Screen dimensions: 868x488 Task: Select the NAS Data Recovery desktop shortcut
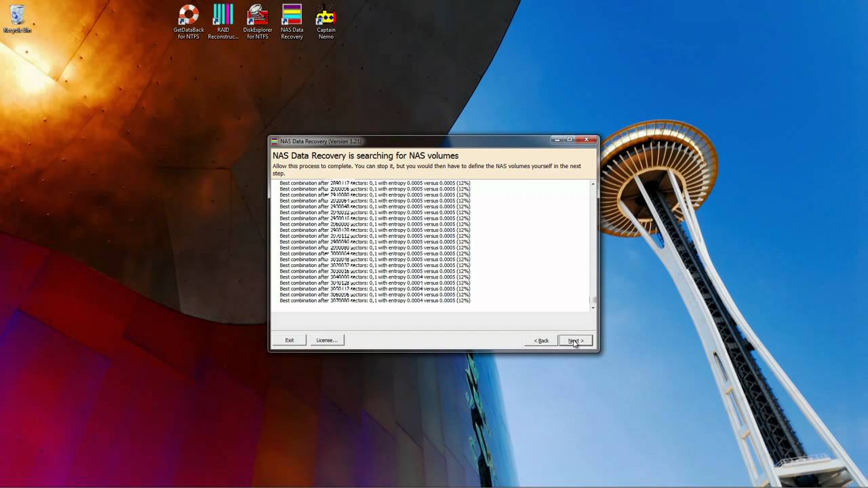click(292, 22)
